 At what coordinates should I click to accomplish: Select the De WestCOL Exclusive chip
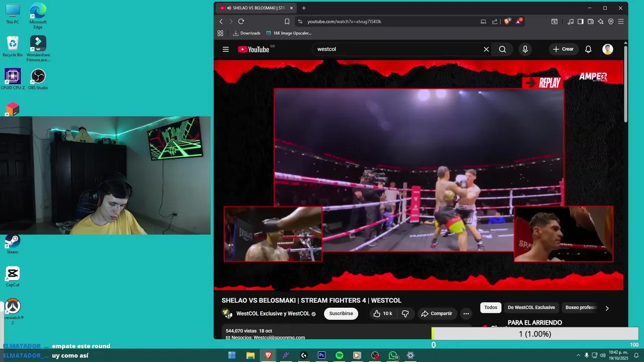pos(531,307)
